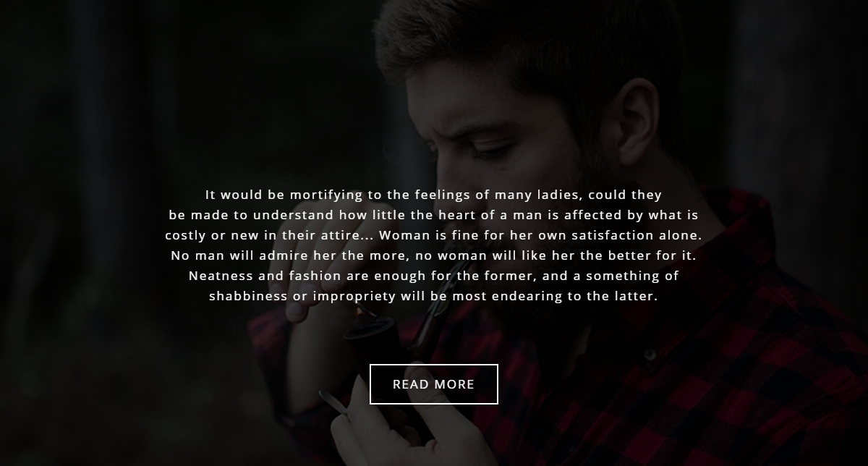The image size is (868, 466).
Task: Click the quote line starting "It would be mortifying"
Action: pos(433,195)
